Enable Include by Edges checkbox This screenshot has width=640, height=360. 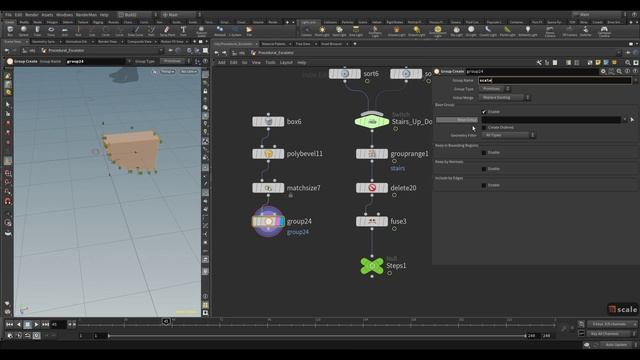tap(484, 185)
